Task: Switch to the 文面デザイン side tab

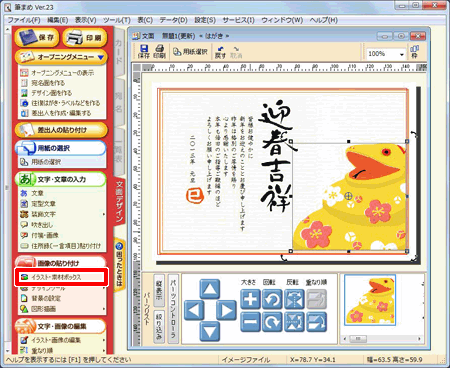Action: click(x=119, y=202)
